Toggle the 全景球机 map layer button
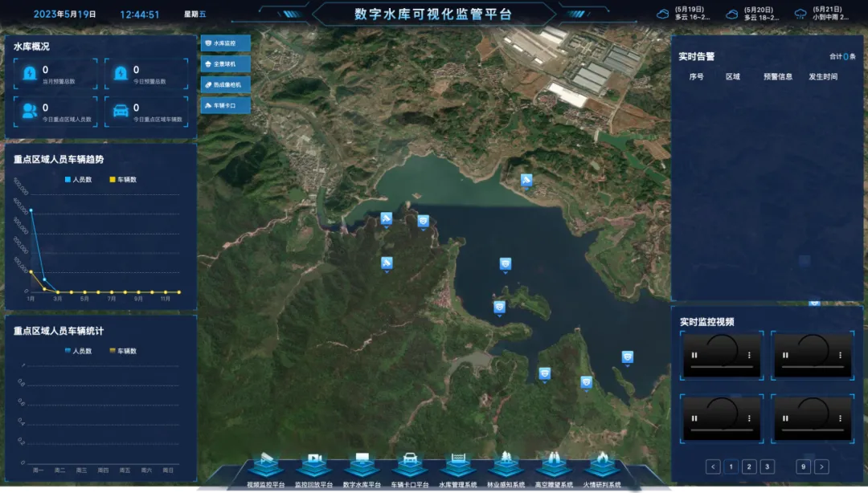The height and width of the screenshot is (493, 868). (225, 64)
